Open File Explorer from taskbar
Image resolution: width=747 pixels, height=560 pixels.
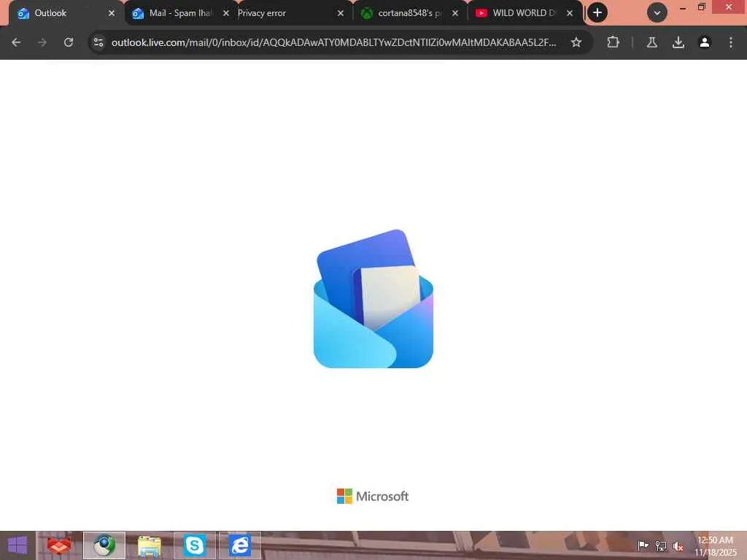point(150,545)
